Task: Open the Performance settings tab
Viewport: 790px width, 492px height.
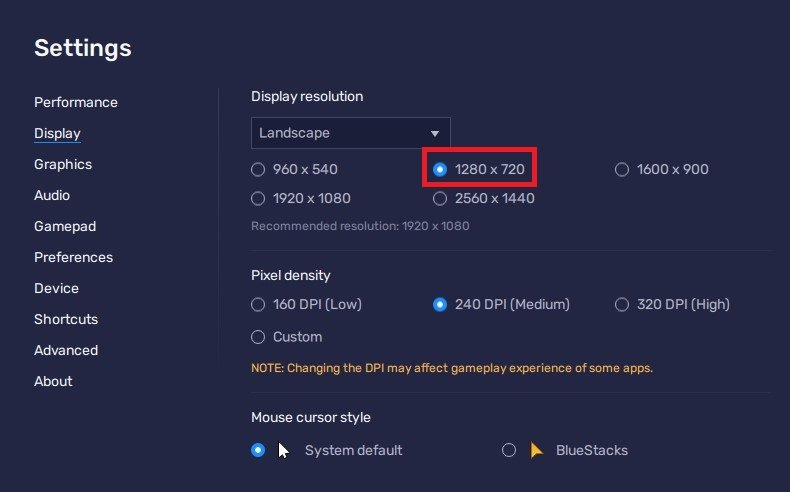Action: click(76, 102)
